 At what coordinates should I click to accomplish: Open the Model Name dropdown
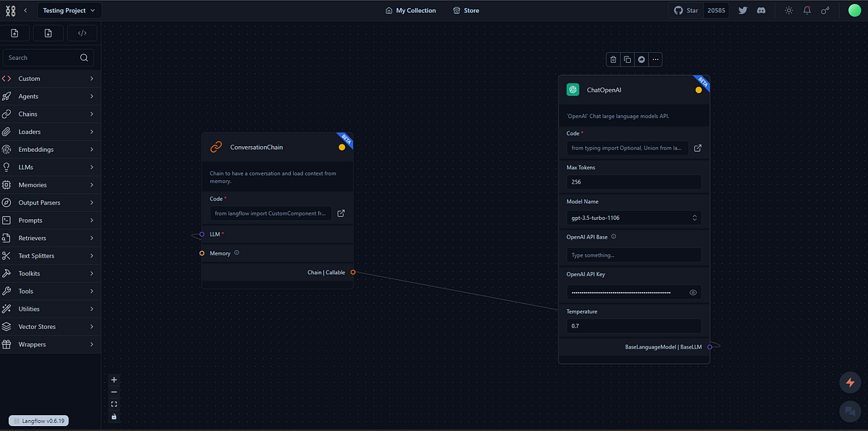pyautogui.click(x=633, y=217)
